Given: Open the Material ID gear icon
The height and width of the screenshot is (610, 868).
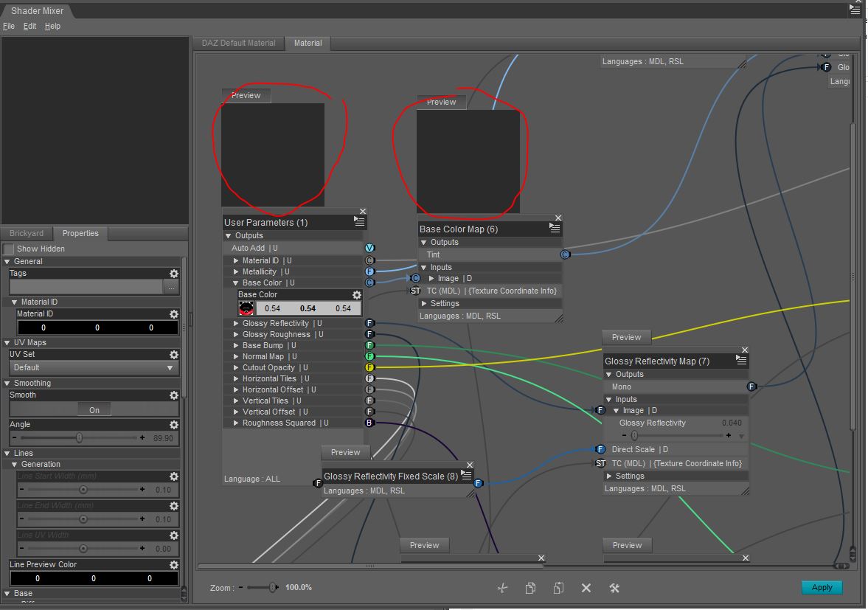Looking at the screenshot, I should [x=174, y=314].
